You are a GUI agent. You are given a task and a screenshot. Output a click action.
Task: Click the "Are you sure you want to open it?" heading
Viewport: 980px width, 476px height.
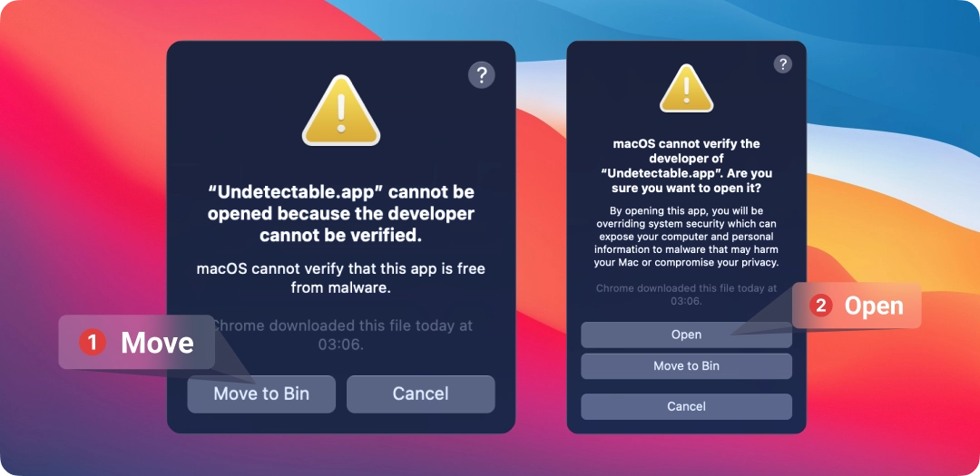[x=686, y=166]
